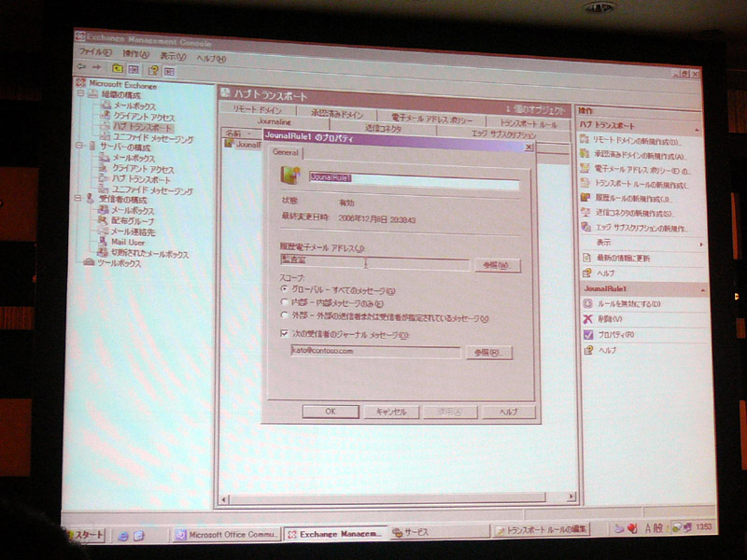Click the Back arrow in the toolbar

(x=81, y=67)
